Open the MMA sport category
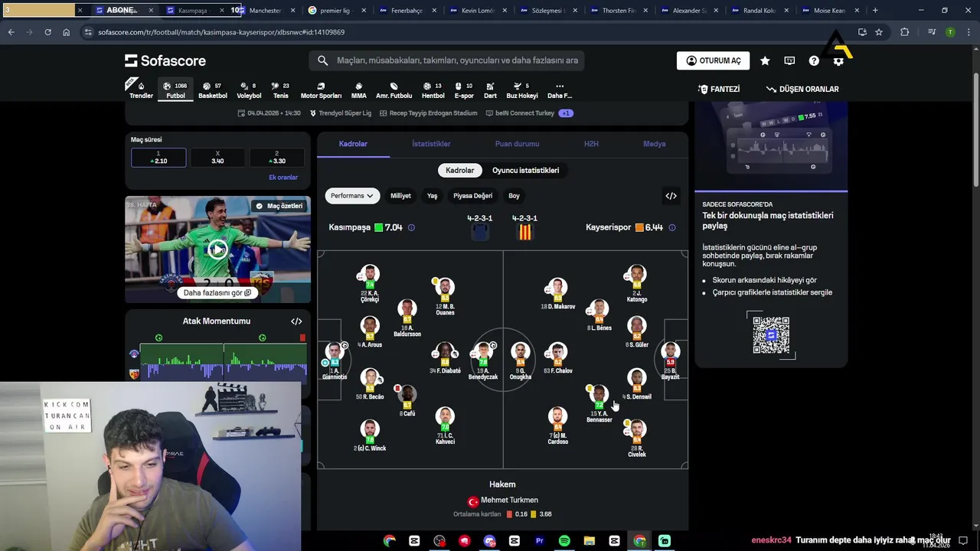Image resolution: width=980 pixels, height=551 pixels. click(x=358, y=90)
